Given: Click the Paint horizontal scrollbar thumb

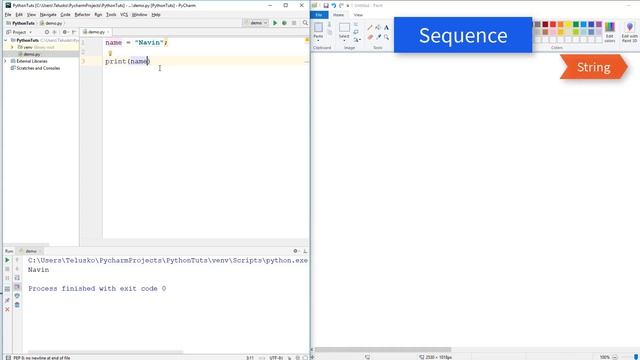Looking at the screenshot, I should coord(383,350).
